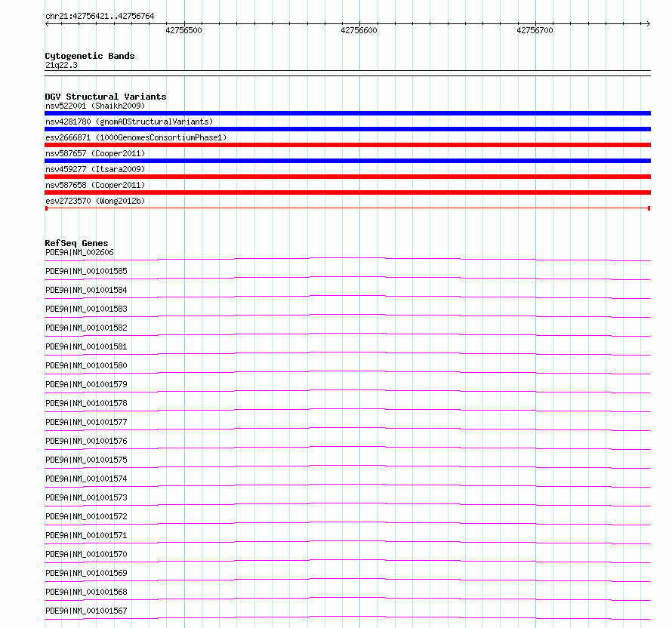The width and height of the screenshot is (672, 628).
Task: Click the chr21:42756421..42756764 region label
Action: [100, 16]
